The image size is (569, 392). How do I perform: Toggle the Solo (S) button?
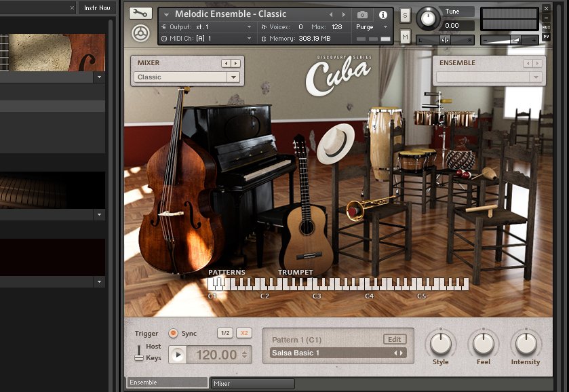405,15
